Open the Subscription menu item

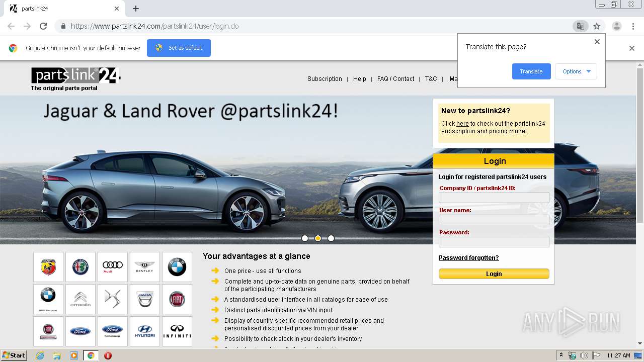pos(325,79)
